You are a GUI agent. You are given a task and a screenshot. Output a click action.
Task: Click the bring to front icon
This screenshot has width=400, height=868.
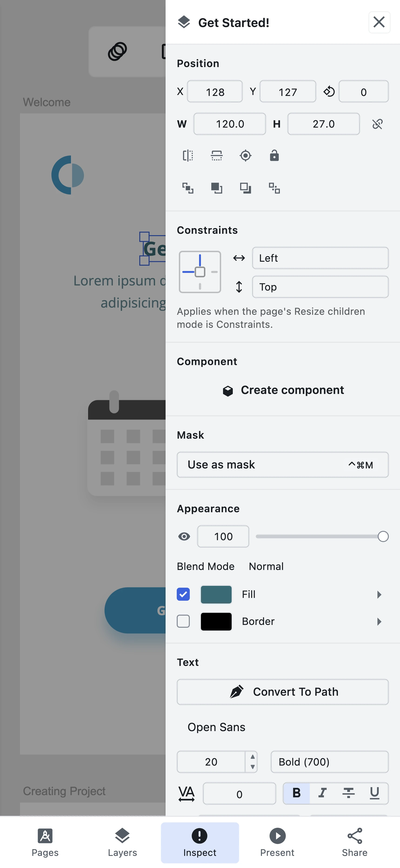click(x=188, y=188)
